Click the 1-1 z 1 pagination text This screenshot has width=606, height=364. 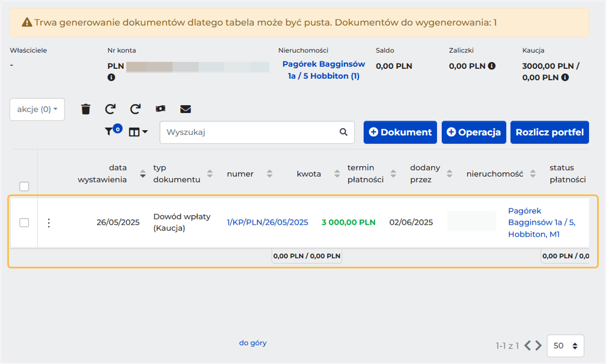507,346
